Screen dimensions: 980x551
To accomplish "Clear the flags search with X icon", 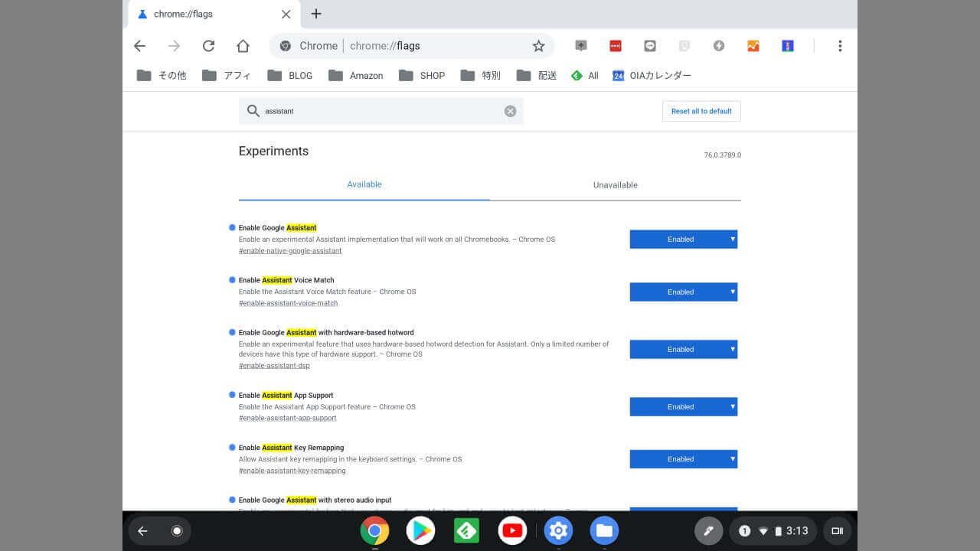I will coord(510,111).
